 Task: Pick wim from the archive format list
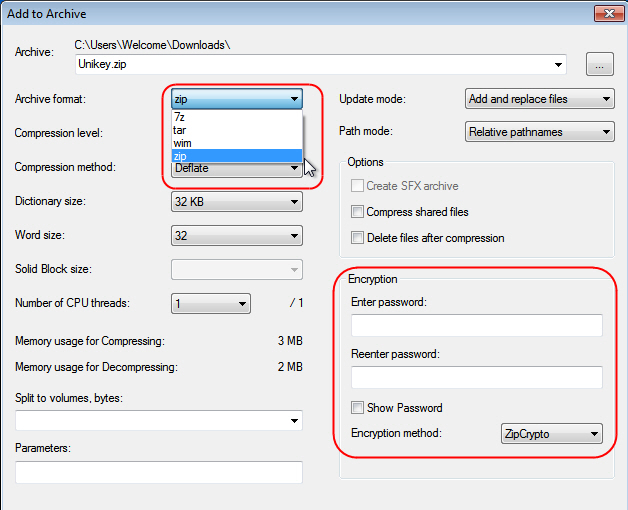point(236,143)
